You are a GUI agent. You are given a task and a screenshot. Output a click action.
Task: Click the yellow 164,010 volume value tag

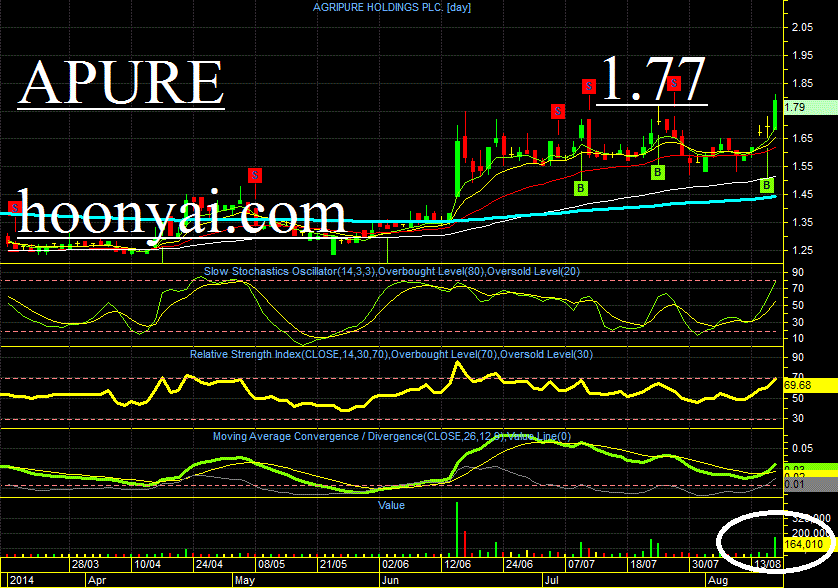[x=808, y=544]
